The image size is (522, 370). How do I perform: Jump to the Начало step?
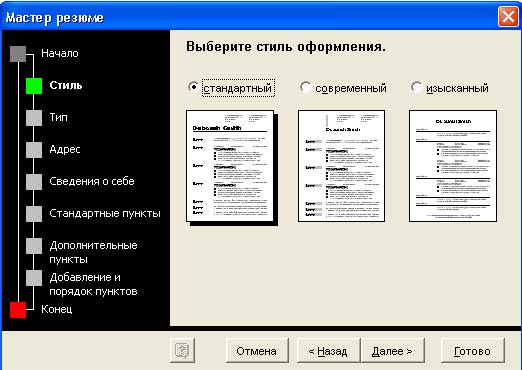[60, 53]
